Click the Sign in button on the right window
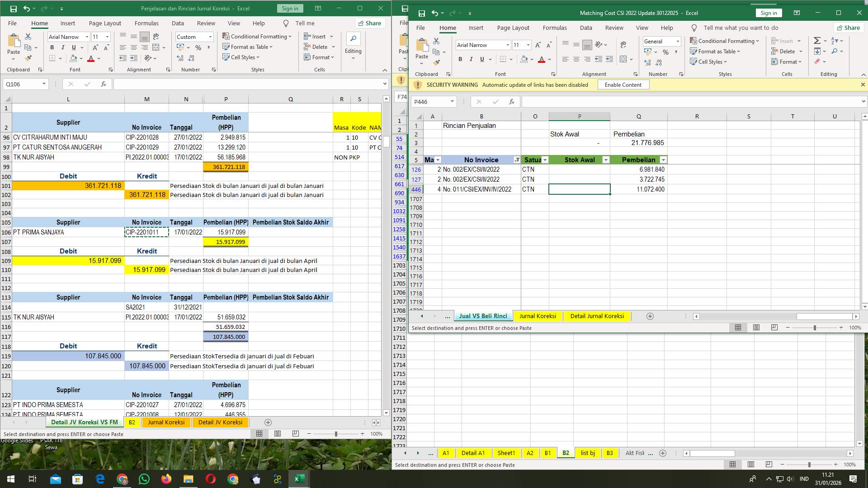Screen dimensions: 868x488 [769, 13]
